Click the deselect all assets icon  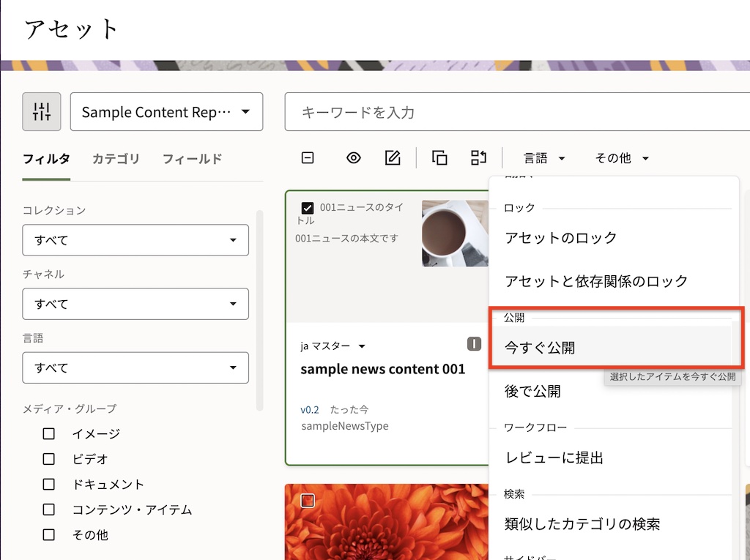coord(307,157)
